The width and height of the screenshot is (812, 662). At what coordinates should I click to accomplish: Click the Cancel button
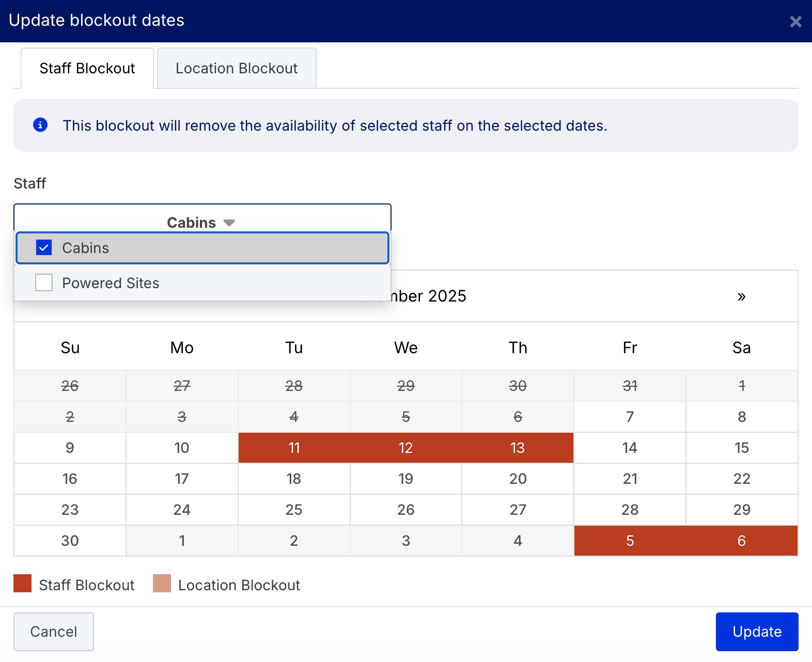[x=54, y=632]
